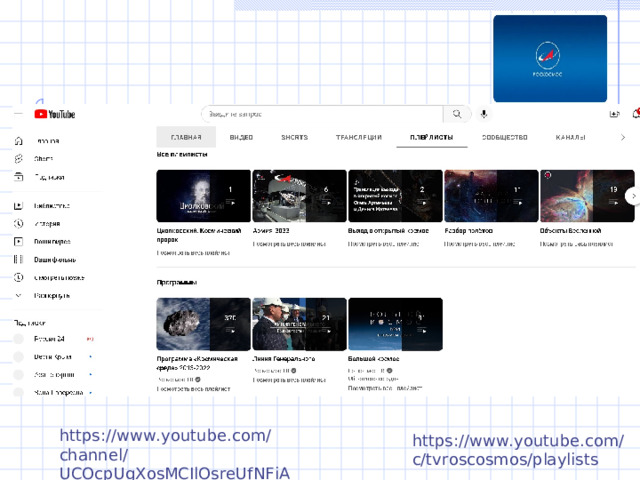Open tvroscosmos playlists URL link

(518, 450)
